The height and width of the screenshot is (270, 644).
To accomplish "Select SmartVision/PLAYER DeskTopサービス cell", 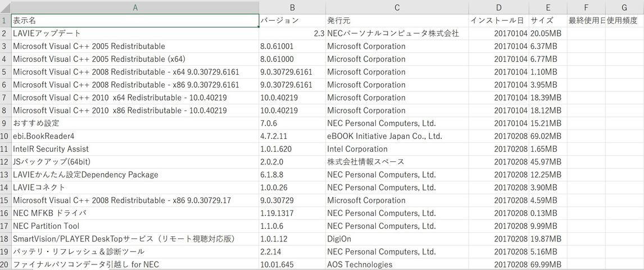I will tap(135, 238).
